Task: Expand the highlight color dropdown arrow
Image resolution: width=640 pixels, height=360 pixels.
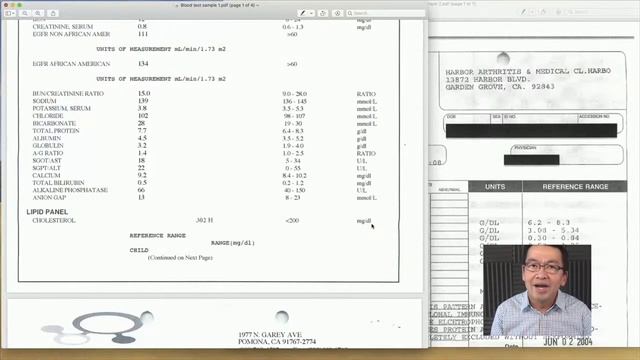Action: click(x=311, y=13)
